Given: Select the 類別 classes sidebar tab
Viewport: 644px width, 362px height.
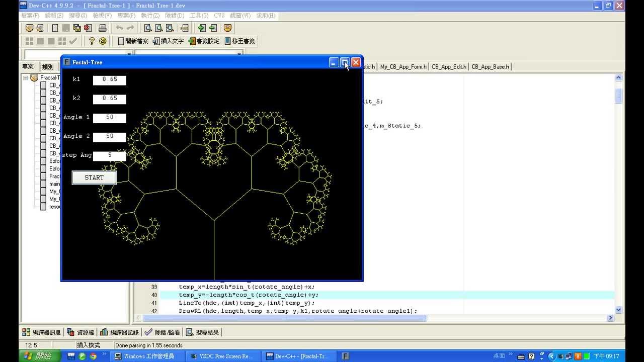Looking at the screenshot, I should coord(48,67).
